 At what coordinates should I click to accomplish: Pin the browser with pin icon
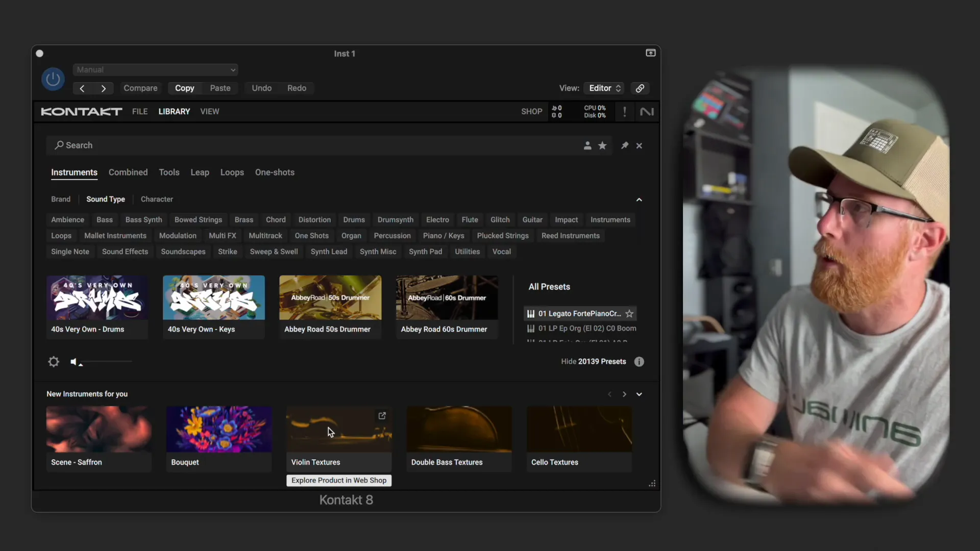[x=624, y=146]
